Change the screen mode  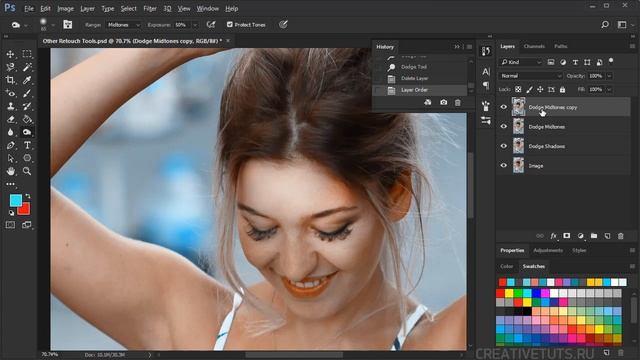click(x=27, y=225)
